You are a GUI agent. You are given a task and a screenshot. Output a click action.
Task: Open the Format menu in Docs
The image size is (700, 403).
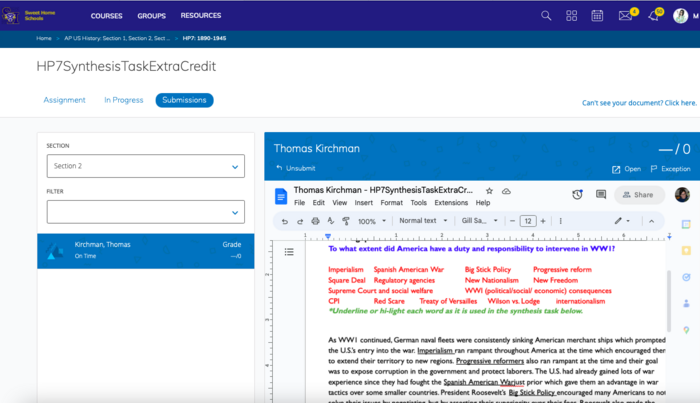(x=391, y=202)
